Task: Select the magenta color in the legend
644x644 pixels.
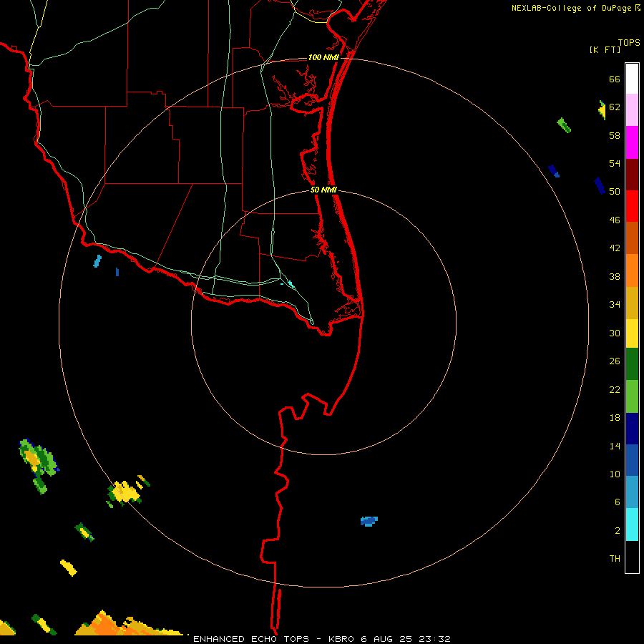Action: pyautogui.click(x=632, y=142)
